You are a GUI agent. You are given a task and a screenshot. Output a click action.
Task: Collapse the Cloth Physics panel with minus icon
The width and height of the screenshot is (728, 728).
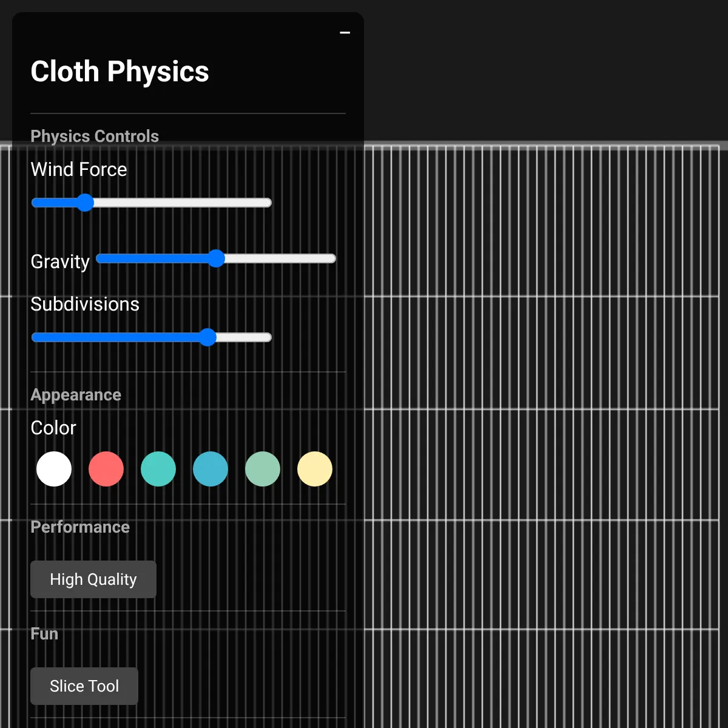tap(345, 32)
